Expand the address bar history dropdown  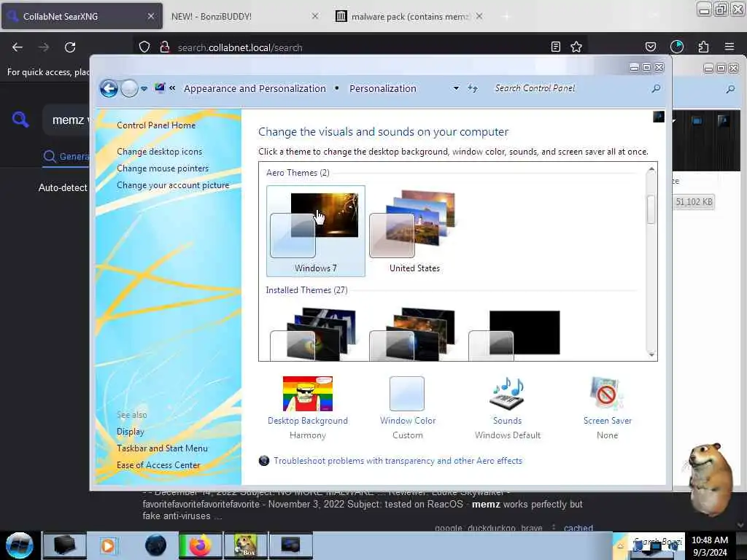click(456, 88)
